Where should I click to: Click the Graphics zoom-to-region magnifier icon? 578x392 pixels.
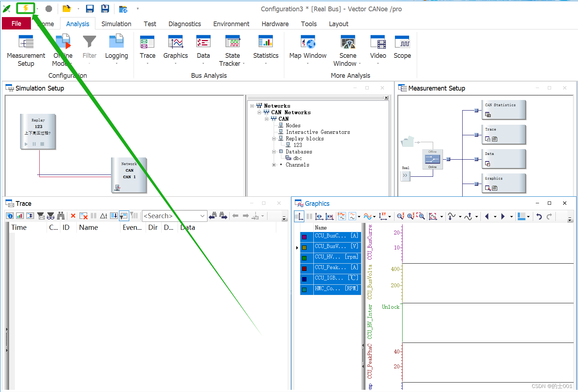coord(421,216)
